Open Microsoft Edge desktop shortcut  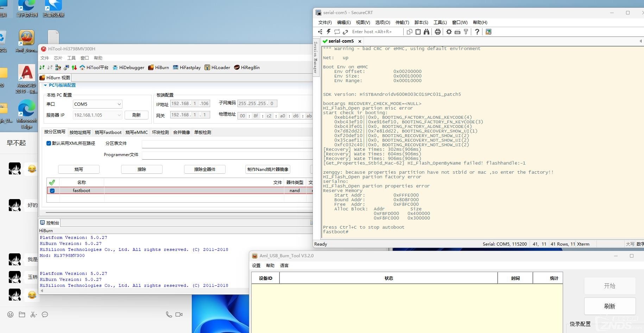pos(27,114)
